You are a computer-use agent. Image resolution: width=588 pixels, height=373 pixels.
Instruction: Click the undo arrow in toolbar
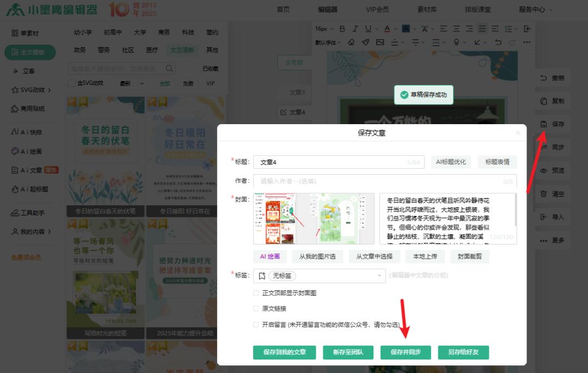click(498, 42)
